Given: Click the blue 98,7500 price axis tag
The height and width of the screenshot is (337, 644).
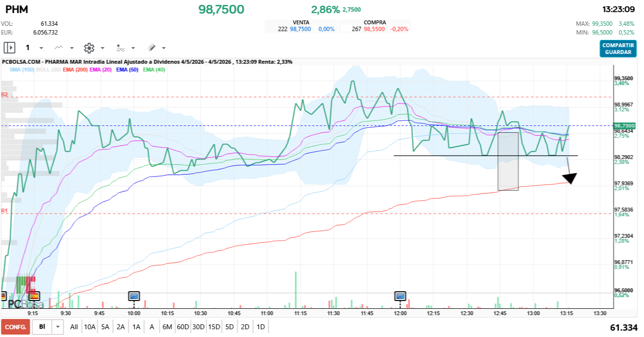Looking at the screenshot, I should click(x=625, y=125).
